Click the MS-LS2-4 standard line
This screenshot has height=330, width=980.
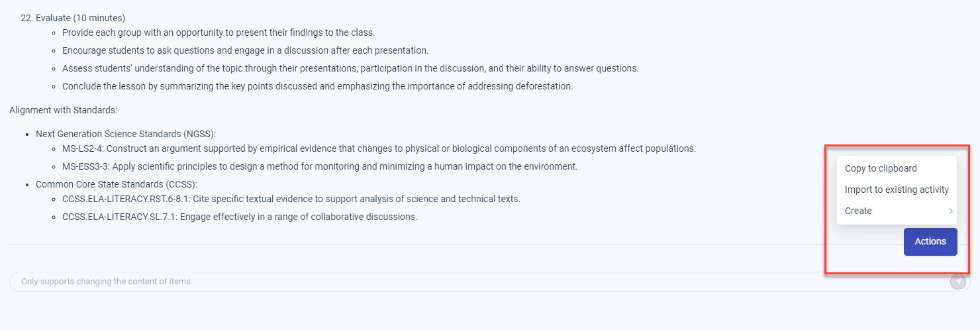coord(379,148)
